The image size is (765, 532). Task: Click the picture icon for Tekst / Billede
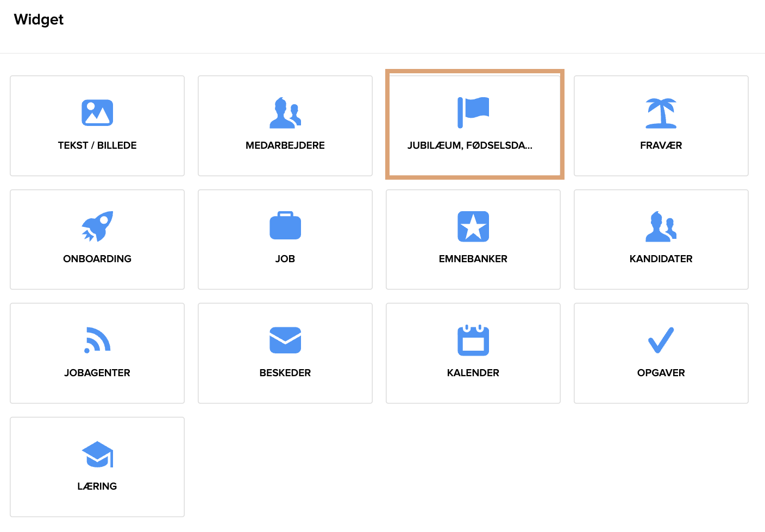[x=97, y=113]
